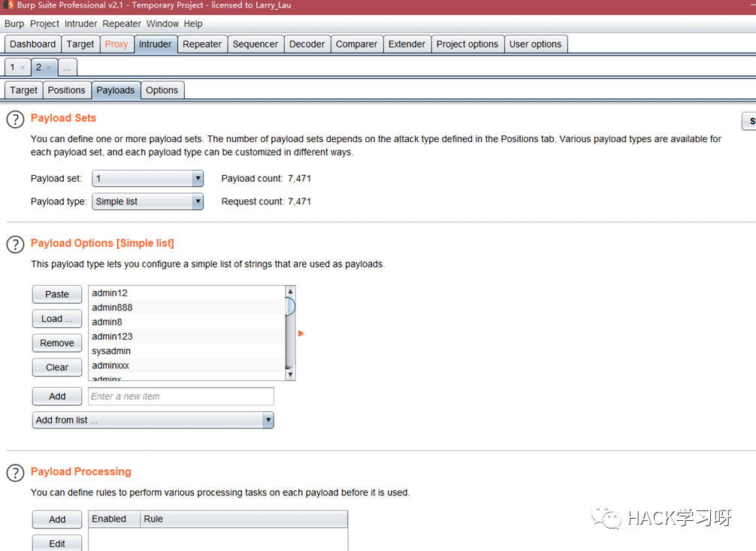Open the Add from list dropdown
The image size is (756, 551).
coord(268,420)
